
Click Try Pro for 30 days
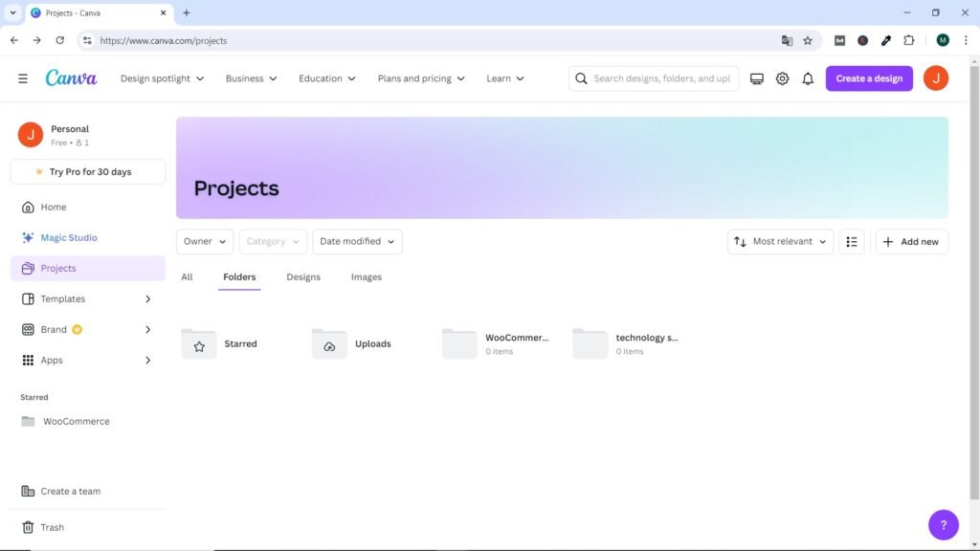point(88,172)
